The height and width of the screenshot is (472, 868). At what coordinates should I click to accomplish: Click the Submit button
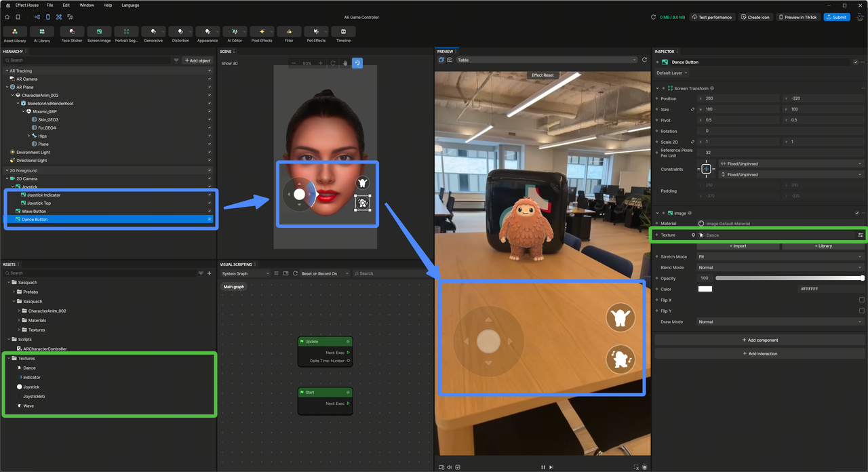tap(837, 17)
